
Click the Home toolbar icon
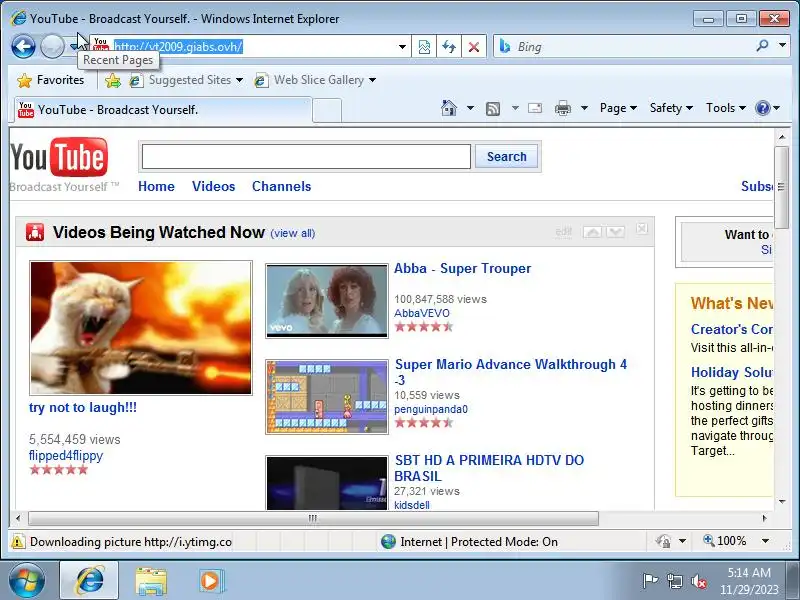pos(448,108)
